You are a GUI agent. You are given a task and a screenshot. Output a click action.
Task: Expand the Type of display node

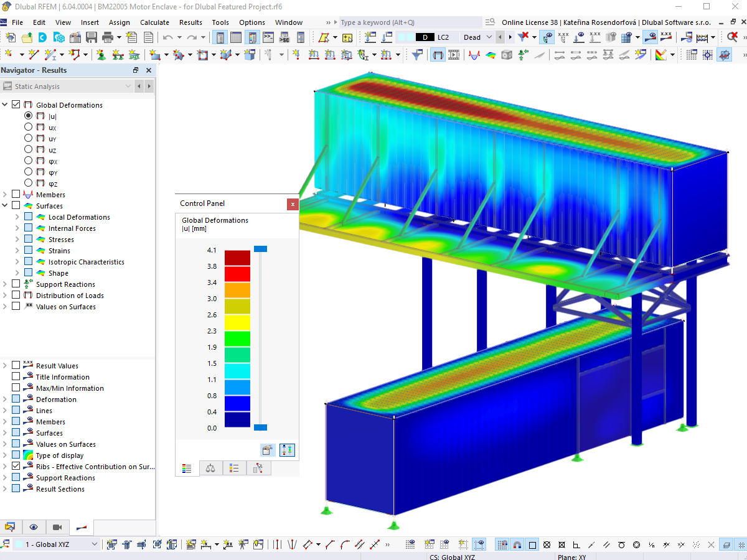[x=6, y=455]
